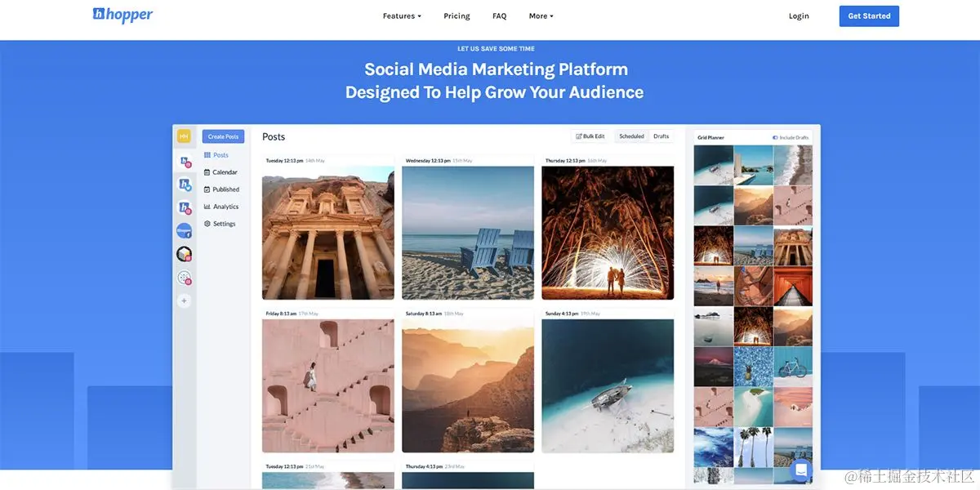Open the beach chairs post from Wednesday 15th May

468,233
